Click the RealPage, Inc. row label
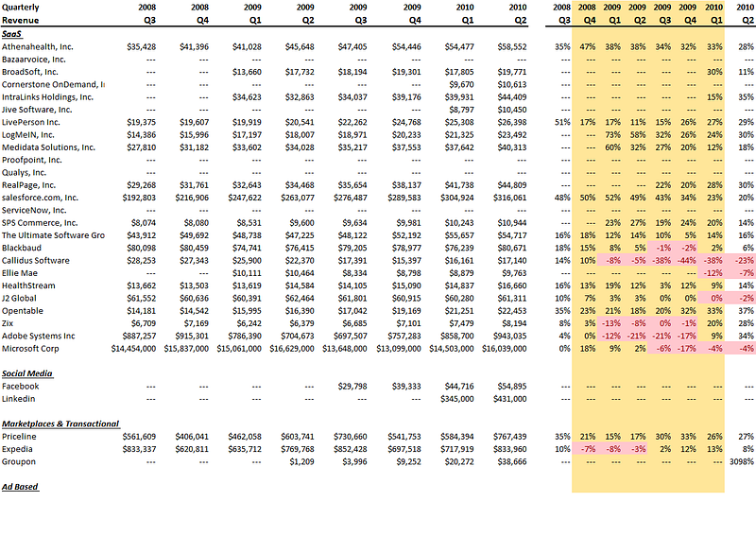This screenshot has height=553, width=756. click(29, 185)
